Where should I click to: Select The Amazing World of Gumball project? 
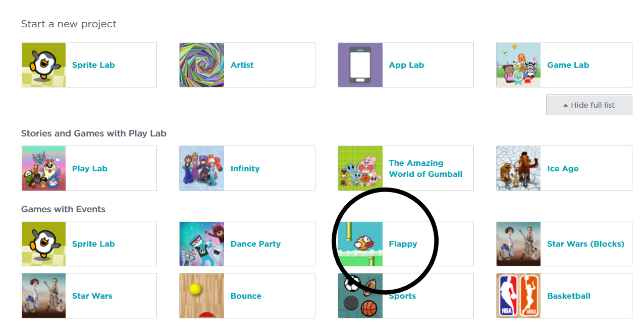(x=425, y=168)
